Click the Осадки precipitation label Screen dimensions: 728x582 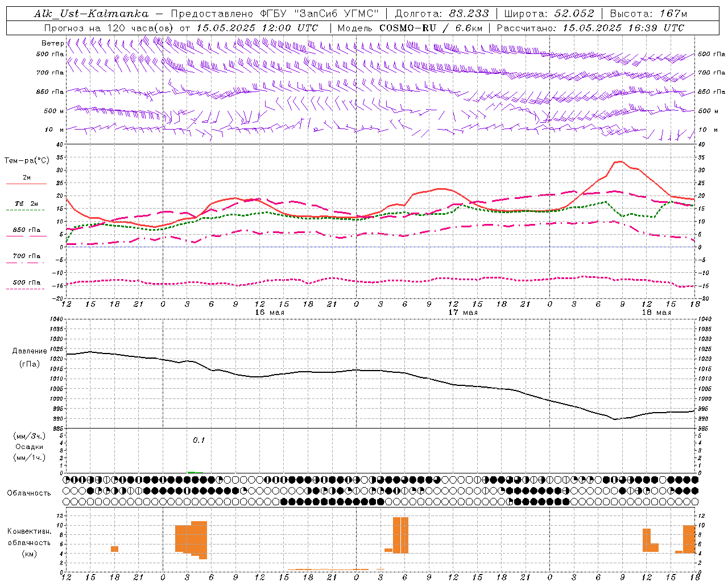pos(30,447)
